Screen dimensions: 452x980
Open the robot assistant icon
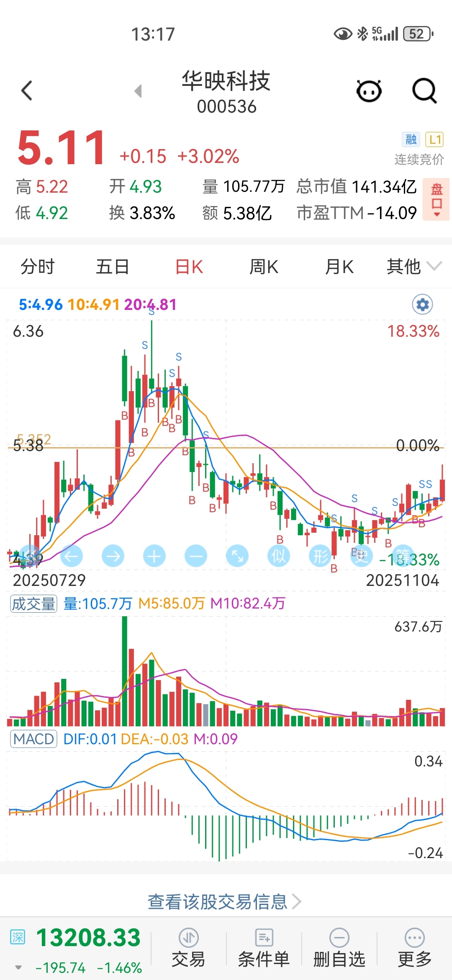click(x=369, y=90)
